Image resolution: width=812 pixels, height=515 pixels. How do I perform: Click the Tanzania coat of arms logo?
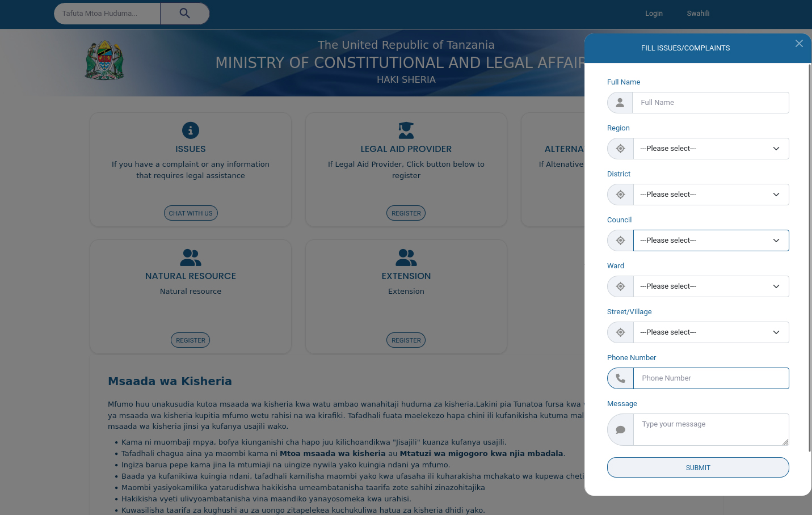[x=104, y=60]
